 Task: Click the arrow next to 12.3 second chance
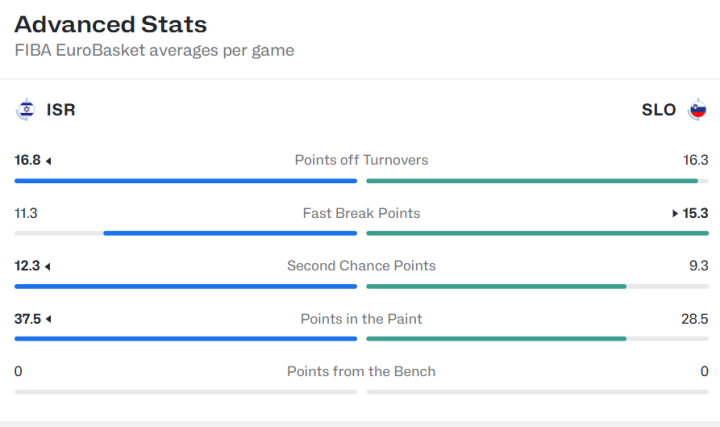(48, 266)
